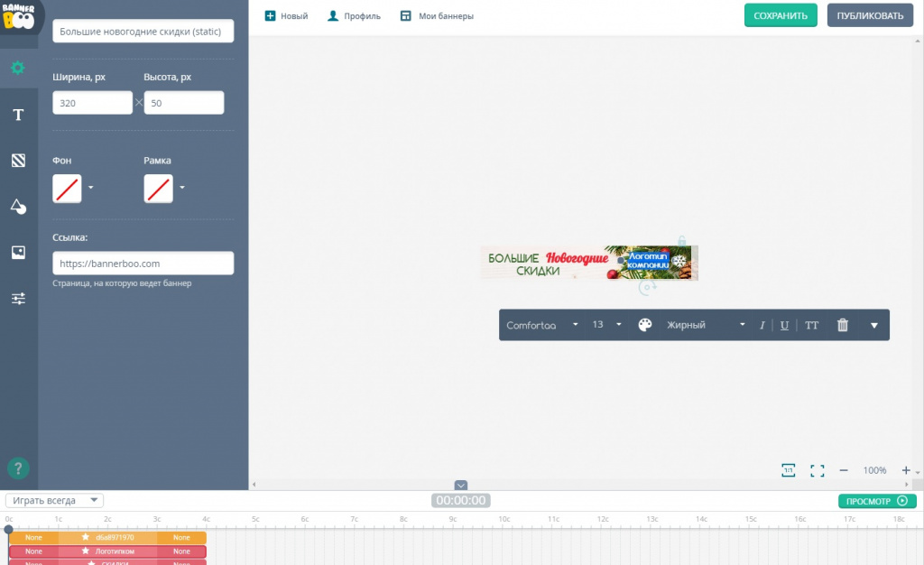Image resolution: width=924 pixels, height=565 pixels.
Task: Open the Играть всегда dropdown
Action: click(55, 500)
